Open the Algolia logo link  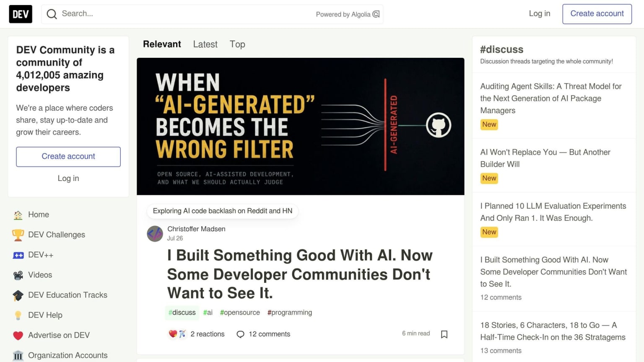click(376, 14)
